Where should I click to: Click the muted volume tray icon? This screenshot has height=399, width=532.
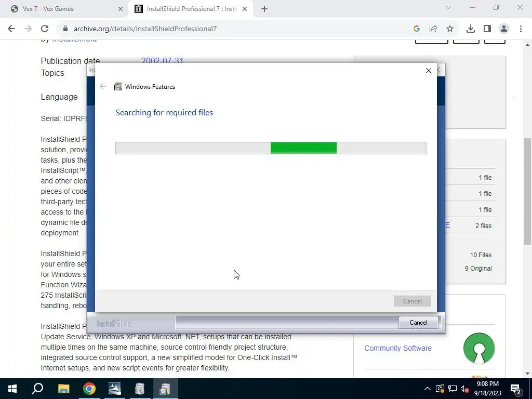465,389
